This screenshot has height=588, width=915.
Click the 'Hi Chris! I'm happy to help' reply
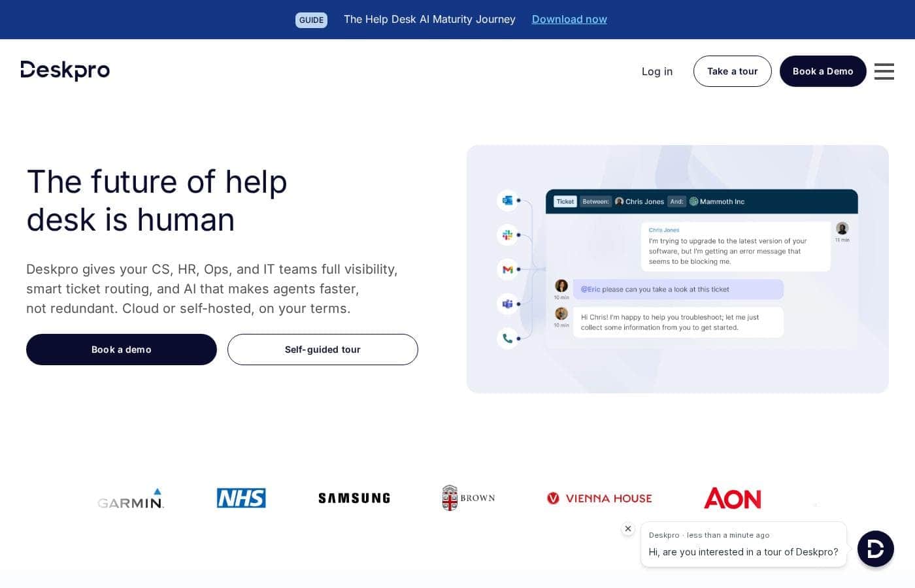tap(678, 322)
